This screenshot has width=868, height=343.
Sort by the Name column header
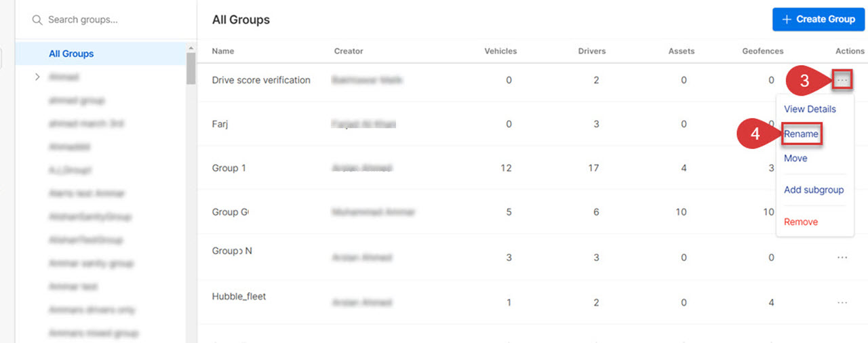(222, 51)
